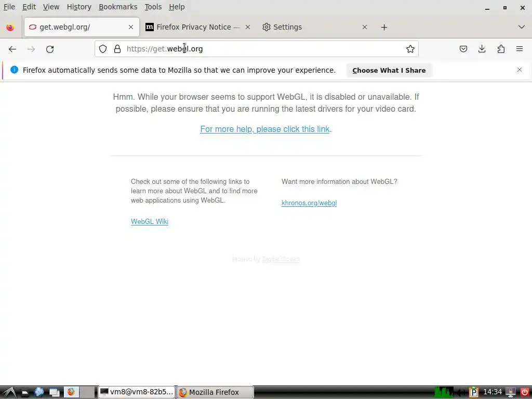Open the Extensions puzzle icon
Viewport: 532px width, 399px height.
point(501,49)
